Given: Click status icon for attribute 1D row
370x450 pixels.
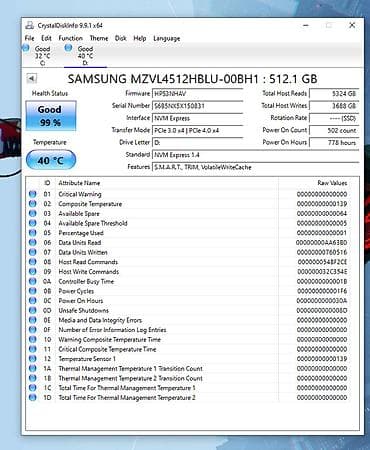Looking at the screenshot, I should pyautogui.click(x=32, y=397).
